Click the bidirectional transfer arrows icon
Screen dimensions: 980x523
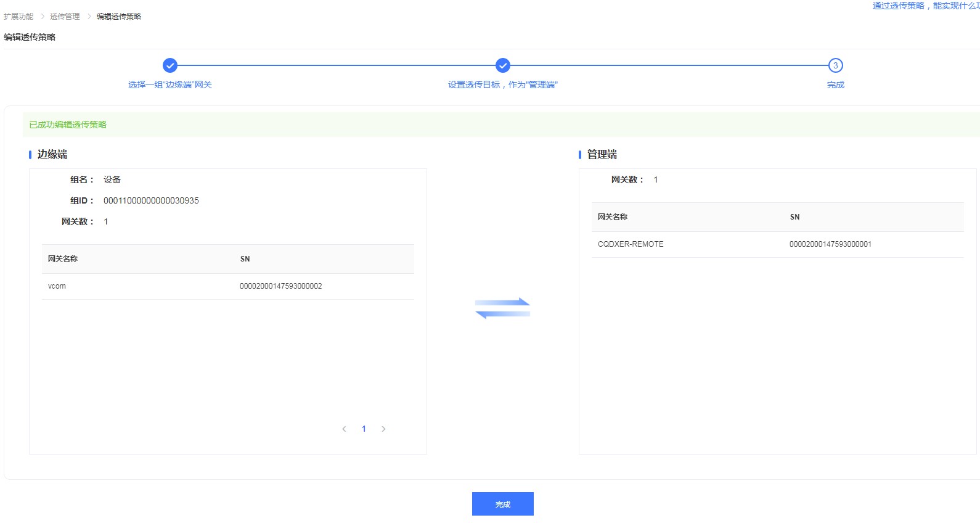click(x=502, y=308)
